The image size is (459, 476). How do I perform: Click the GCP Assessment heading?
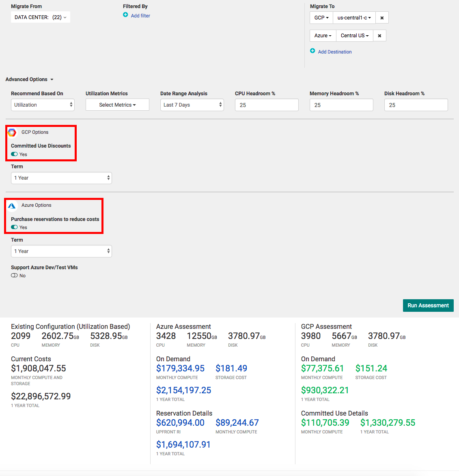click(326, 327)
